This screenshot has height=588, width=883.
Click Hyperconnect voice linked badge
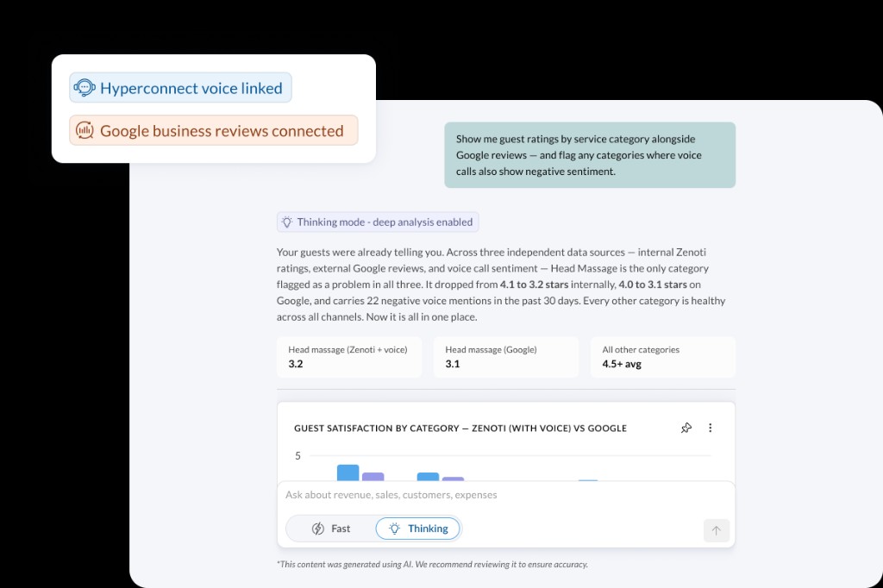pyautogui.click(x=180, y=88)
